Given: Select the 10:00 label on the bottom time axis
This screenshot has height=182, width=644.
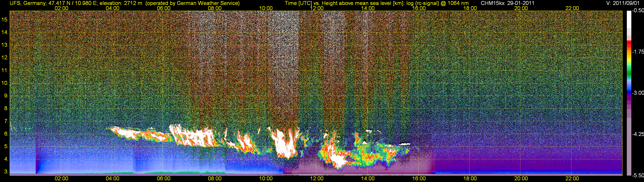Looking at the screenshot, I should pyautogui.click(x=266, y=179).
